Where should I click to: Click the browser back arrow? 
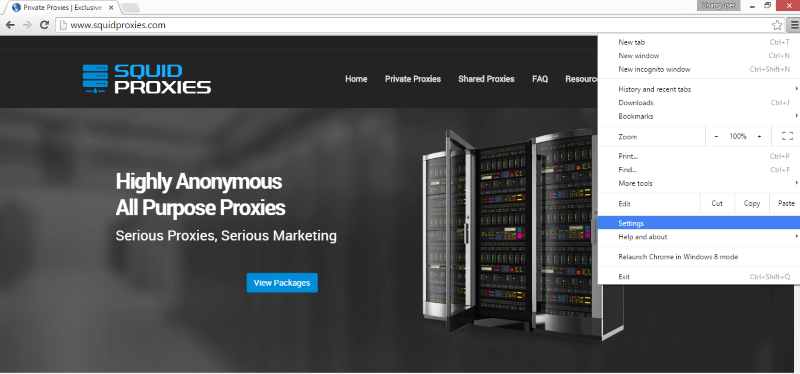(10, 24)
